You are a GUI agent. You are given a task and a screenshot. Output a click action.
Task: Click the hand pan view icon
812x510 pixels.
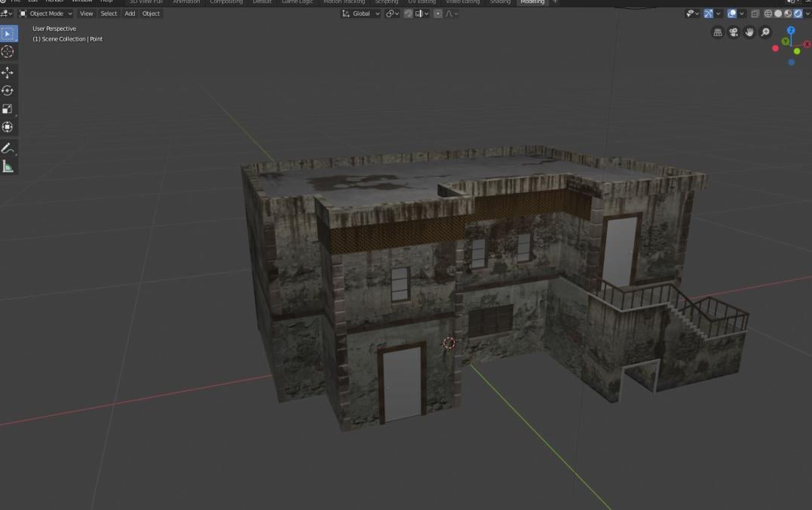749,32
